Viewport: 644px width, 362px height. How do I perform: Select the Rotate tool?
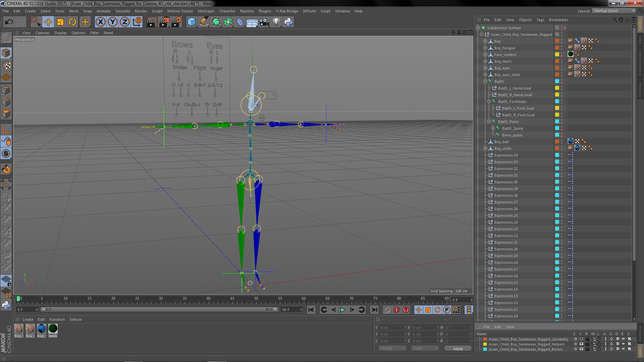pyautogui.click(x=72, y=22)
